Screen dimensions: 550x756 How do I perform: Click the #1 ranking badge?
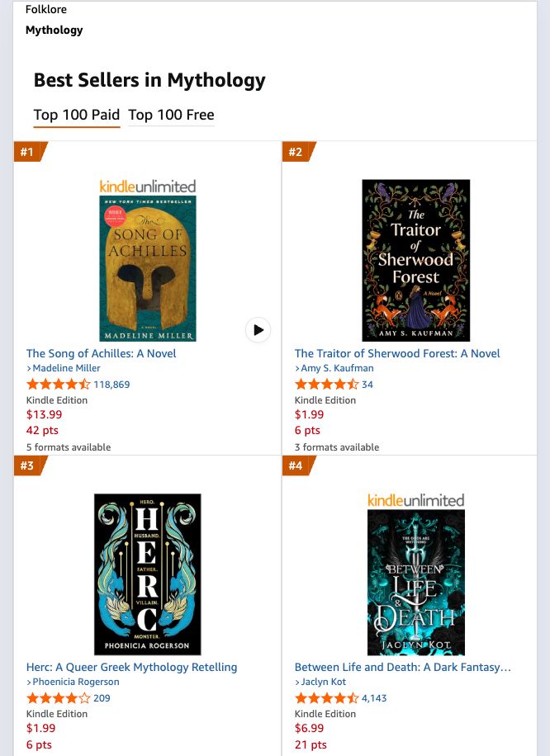pyautogui.click(x=26, y=152)
